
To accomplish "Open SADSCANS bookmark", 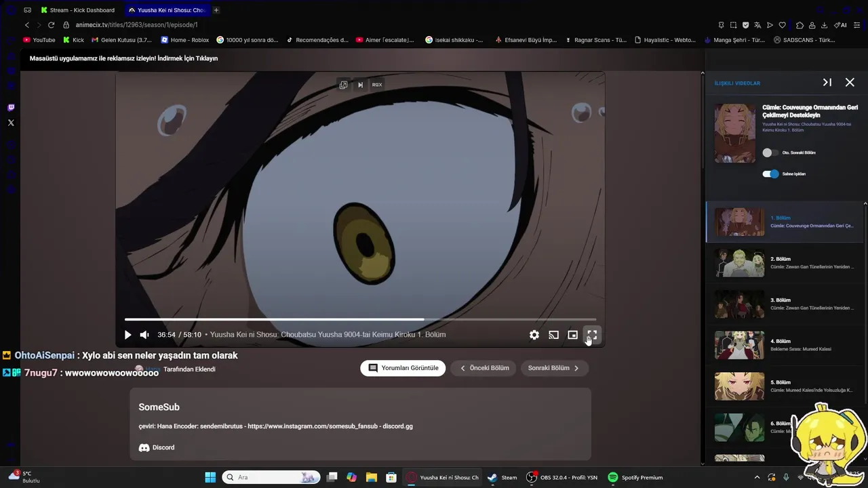I will pos(804,40).
